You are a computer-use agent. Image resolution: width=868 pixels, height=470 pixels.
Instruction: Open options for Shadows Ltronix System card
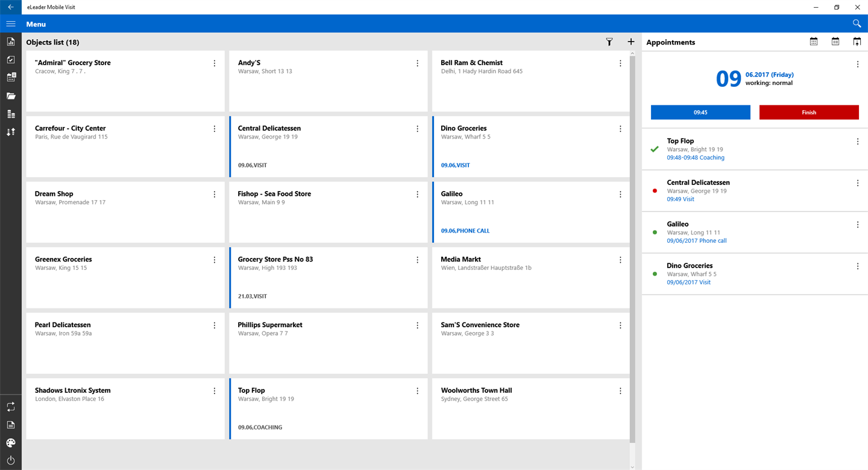click(x=215, y=391)
